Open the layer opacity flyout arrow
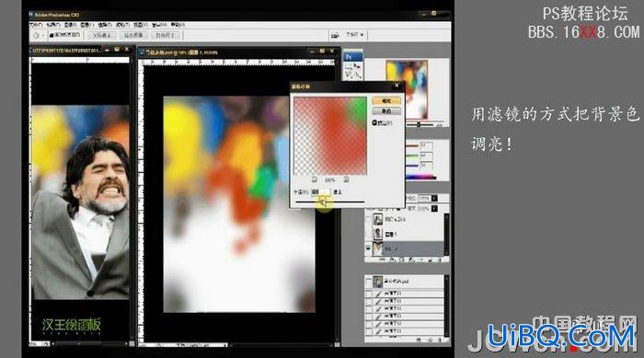Image resolution: width=644 pixels, height=358 pixels. click(x=434, y=198)
